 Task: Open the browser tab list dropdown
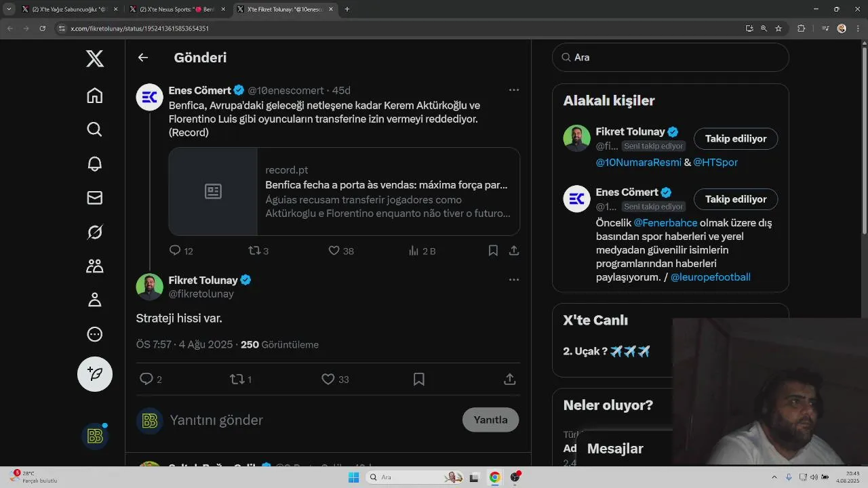pyautogui.click(x=9, y=9)
